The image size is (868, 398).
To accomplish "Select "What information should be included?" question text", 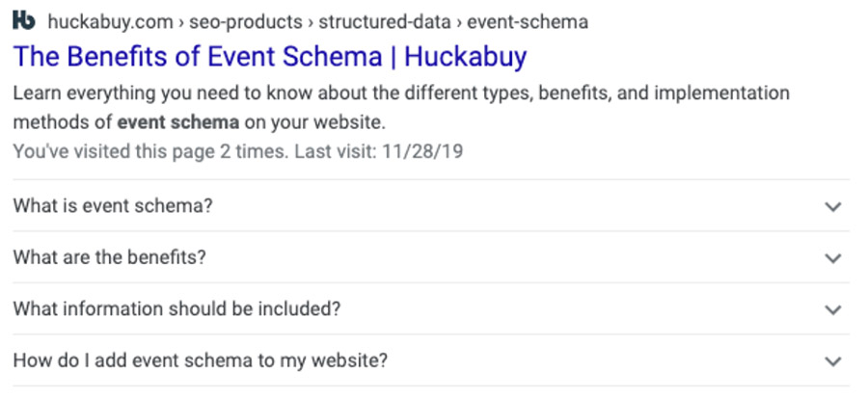I will (176, 309).
